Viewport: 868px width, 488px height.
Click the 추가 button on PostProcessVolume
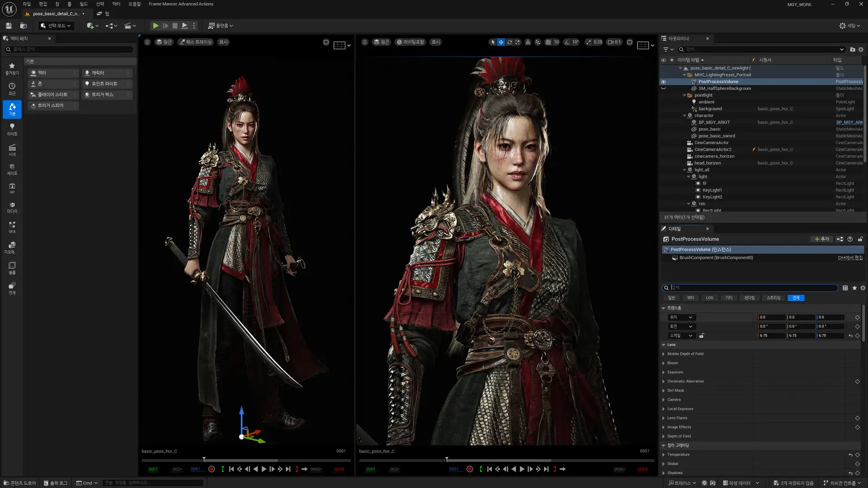pos(822,239)
